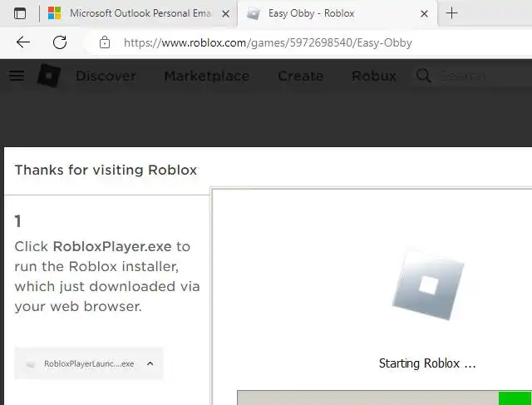Click the RobloxPlayerLauncher.exe download item
Viewport: 532px width, 405px height.
pos(89,363)
